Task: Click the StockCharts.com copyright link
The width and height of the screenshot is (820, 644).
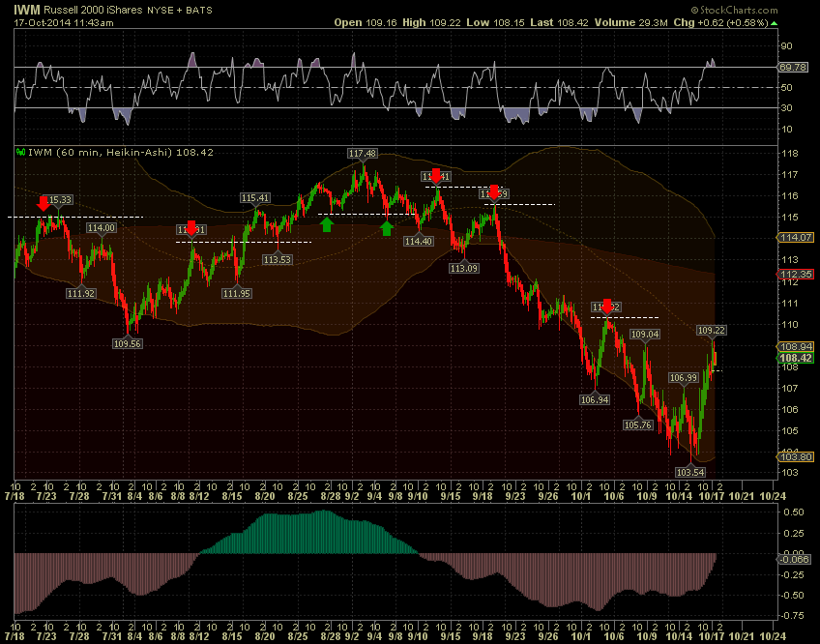Action: [734, 10]
